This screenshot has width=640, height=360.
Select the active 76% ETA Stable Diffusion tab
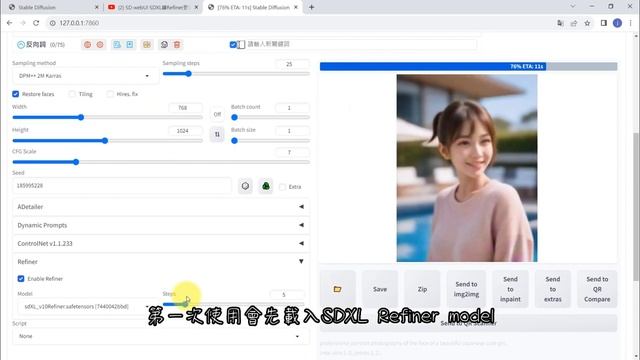252,7
